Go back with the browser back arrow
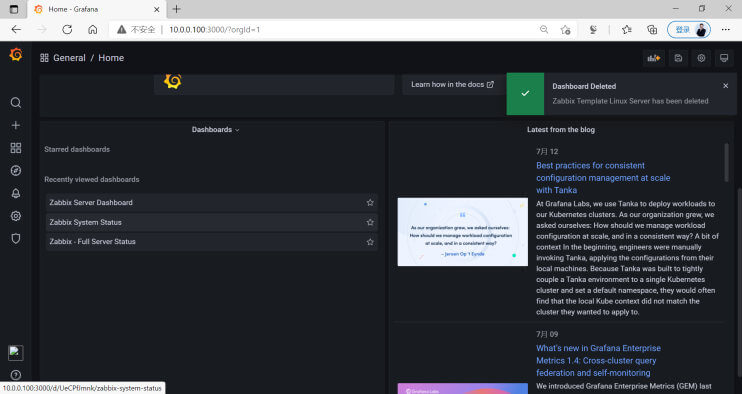742x394 pixels. [x=16, y=29]
